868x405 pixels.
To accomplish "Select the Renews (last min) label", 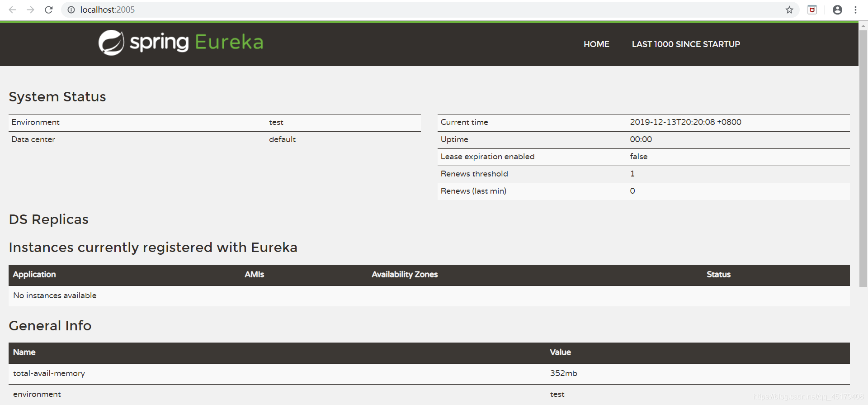I will 473,191.
